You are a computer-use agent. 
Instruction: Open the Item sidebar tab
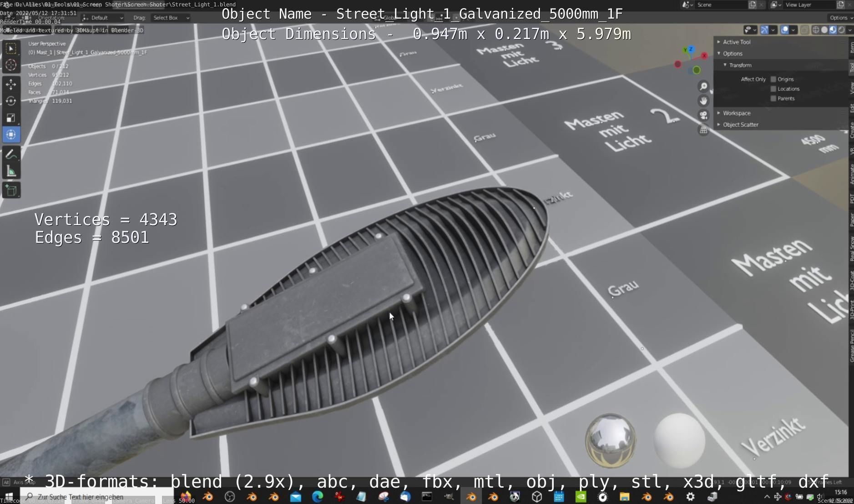click(851, 47)
